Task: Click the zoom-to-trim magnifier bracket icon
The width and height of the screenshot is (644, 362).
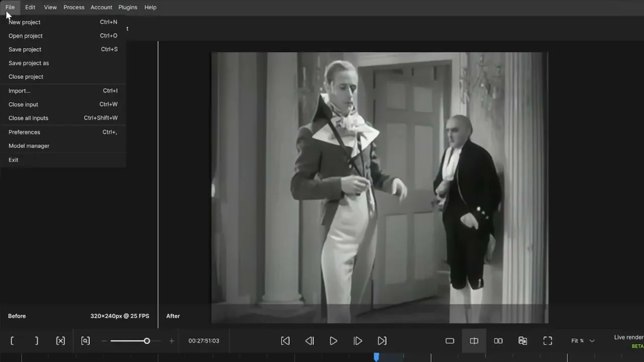Action: point(86,341)
